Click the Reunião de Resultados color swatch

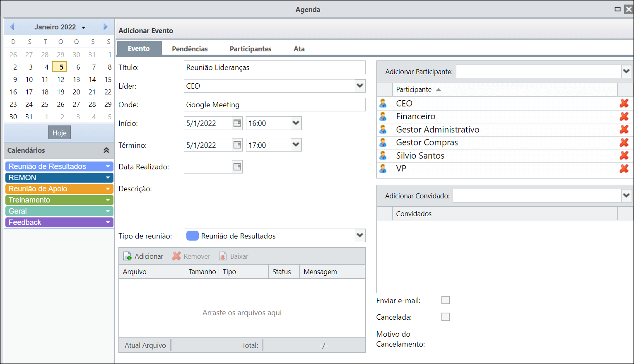[x=193, y=236]
